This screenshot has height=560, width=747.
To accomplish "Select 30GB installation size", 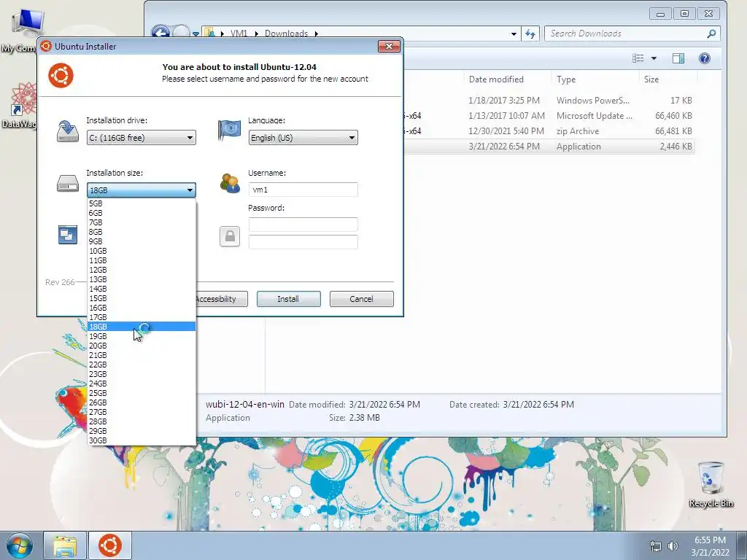I will click(141, 440).
